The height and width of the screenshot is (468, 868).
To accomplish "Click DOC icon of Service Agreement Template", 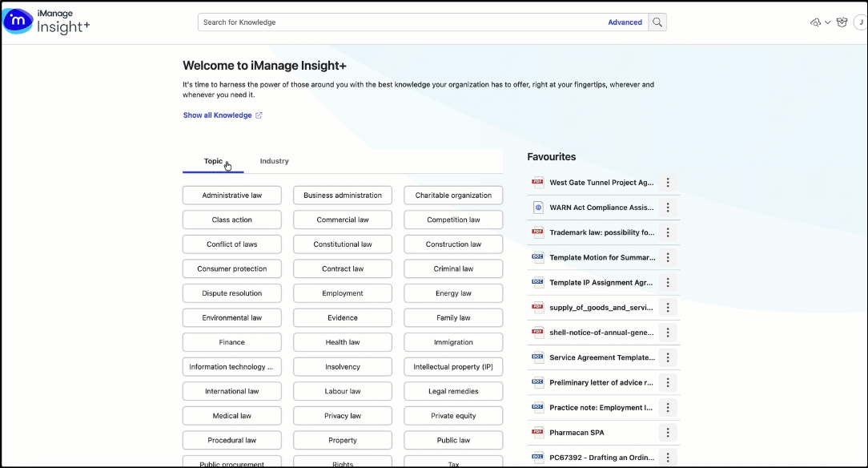I will click(x=537, y=357).
